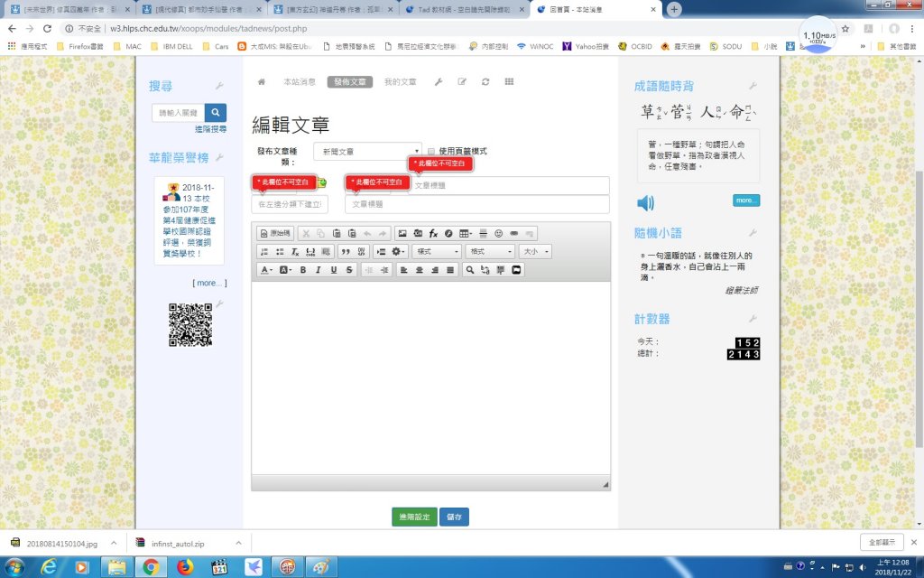Play the idiom audio speaker icon
This screenshot has width=924, height=578.
point(645,202)
